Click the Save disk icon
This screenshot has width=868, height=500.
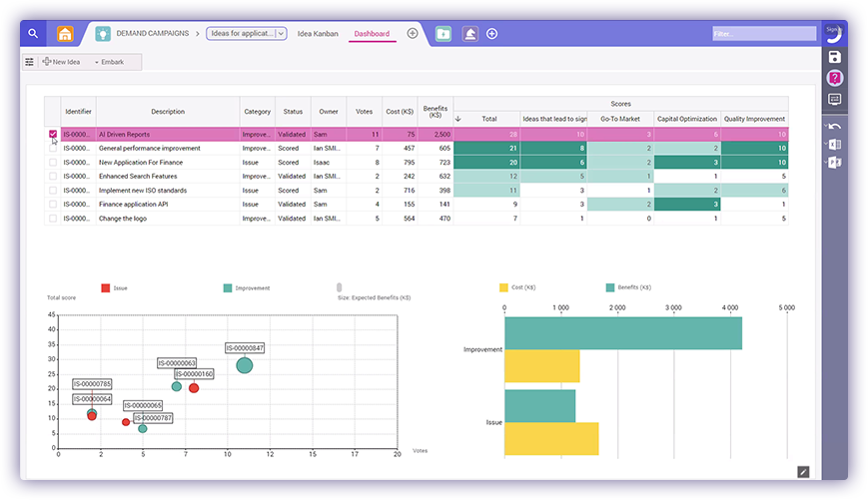(835, 57)
